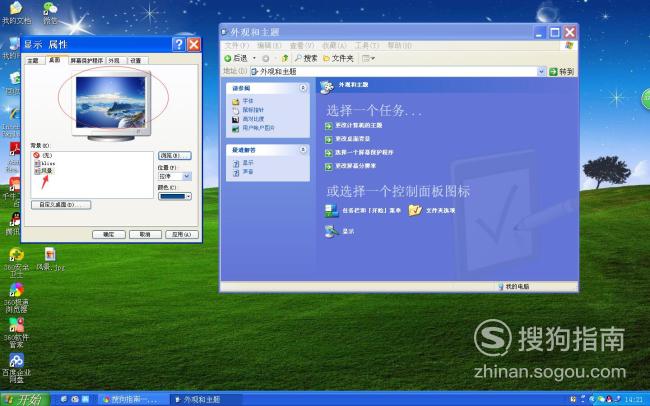
Task: Switch to the 主题 themes tab
Action: point(34,61)
